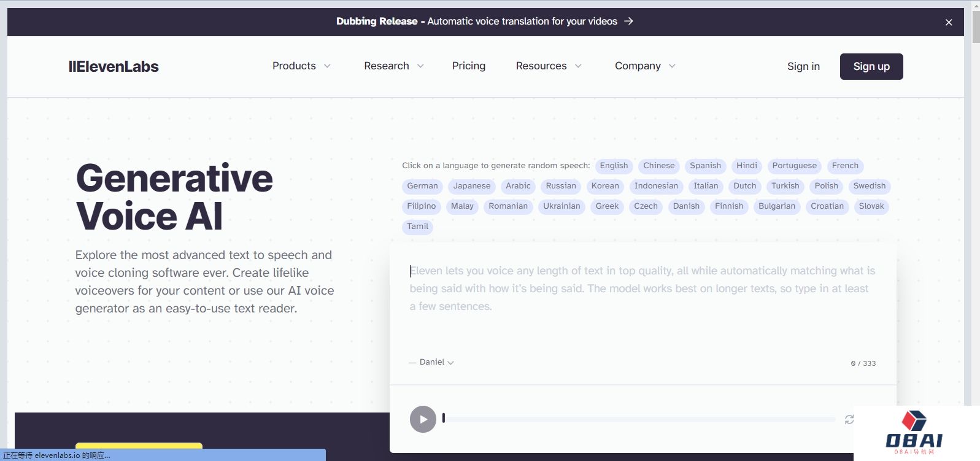This screenshot has width=980, height=461.
Task: Expand the Resources menu
Action: pos(549,66)
